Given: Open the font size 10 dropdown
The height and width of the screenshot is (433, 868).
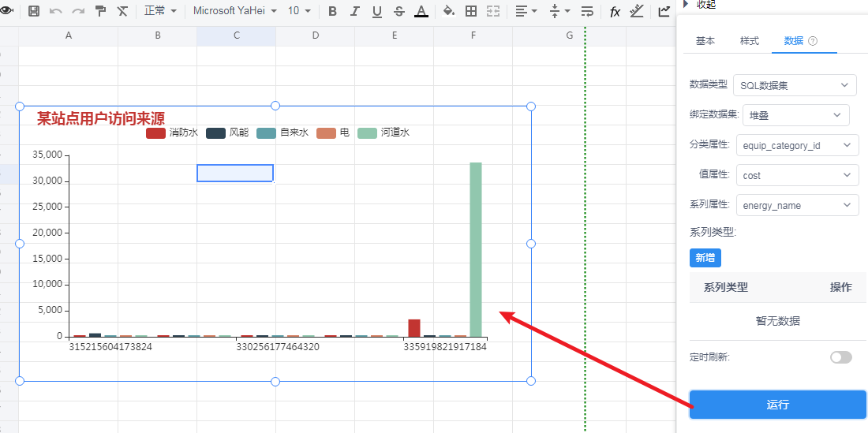Looking at the screenshot, I should 300,10.
